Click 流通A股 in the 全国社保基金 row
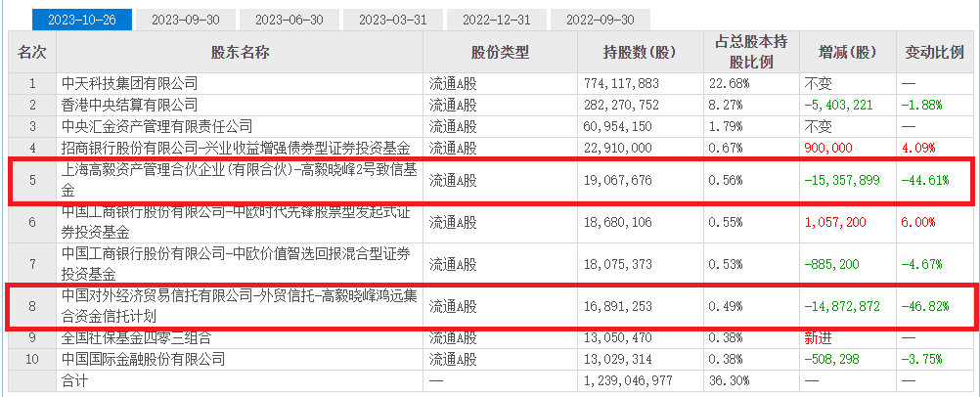 [453, 338]
